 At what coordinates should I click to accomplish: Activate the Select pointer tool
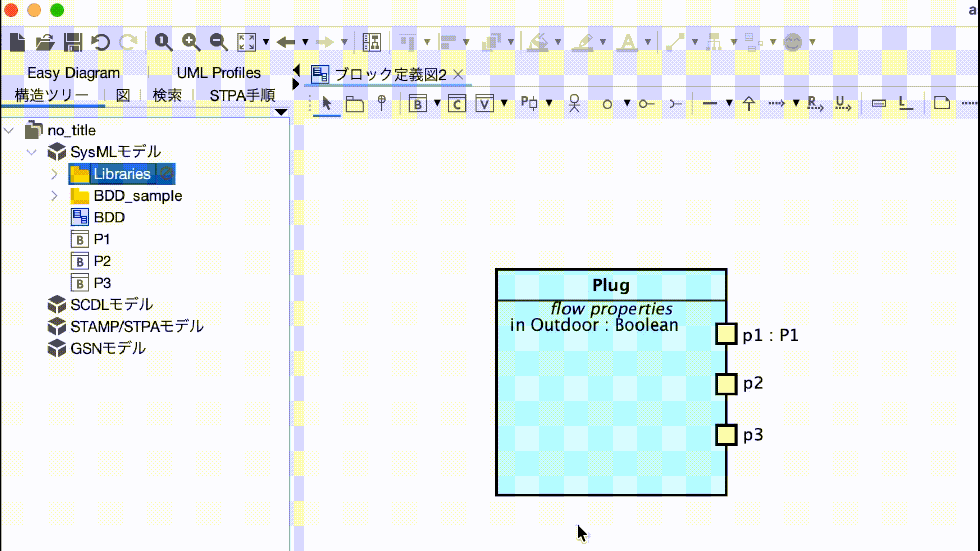click(x=327, y=104)
